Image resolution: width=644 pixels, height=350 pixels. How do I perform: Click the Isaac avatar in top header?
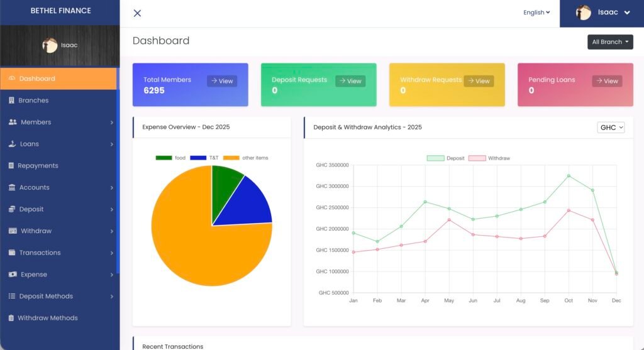pos(583,13)
